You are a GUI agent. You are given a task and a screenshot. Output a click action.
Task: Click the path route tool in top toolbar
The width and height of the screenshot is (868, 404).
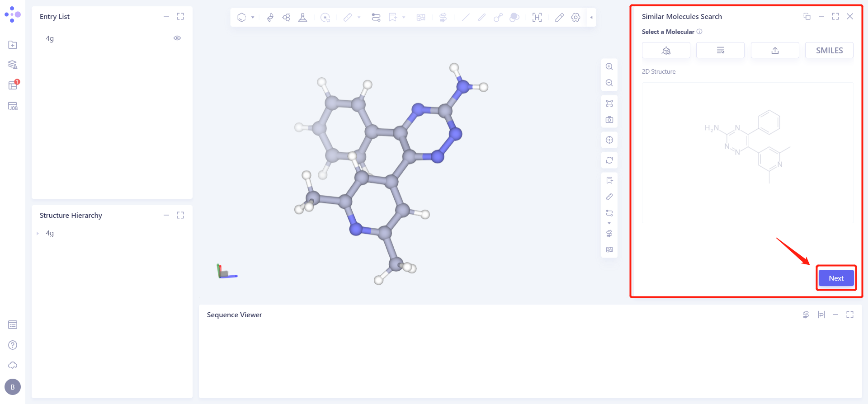[376, 17]
